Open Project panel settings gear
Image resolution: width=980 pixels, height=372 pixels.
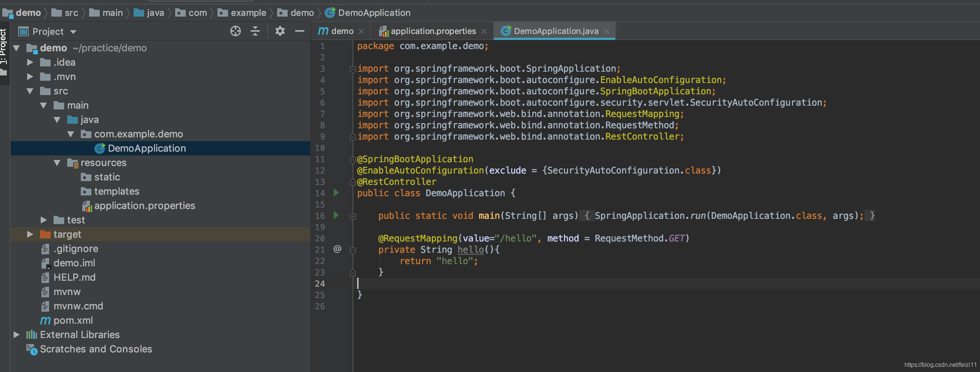click(x=280, y=31)
